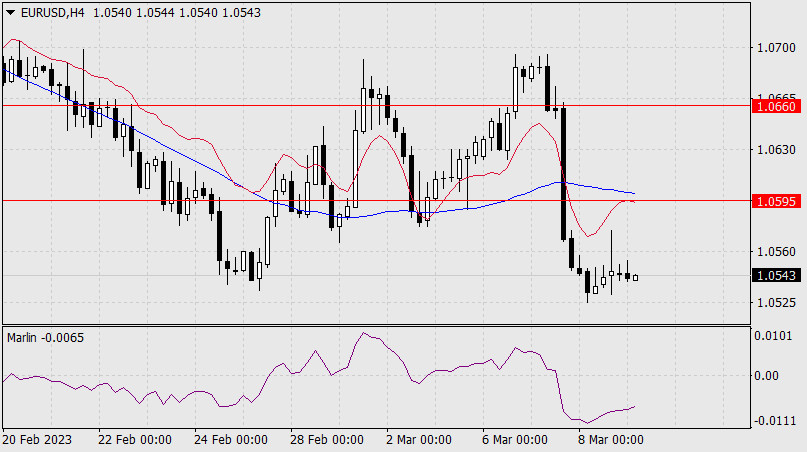Select the 22 Feb 00:00 time marker

point(137,440)
